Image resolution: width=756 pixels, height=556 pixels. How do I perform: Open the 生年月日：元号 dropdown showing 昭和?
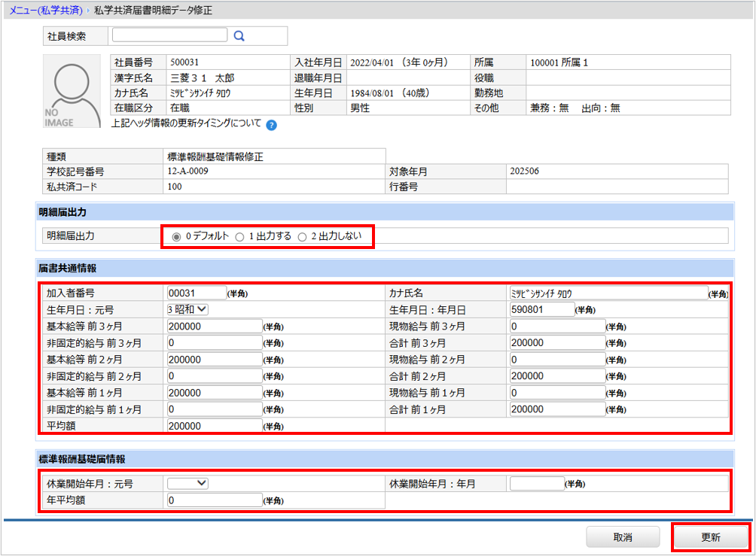click(x=187, y=309)
